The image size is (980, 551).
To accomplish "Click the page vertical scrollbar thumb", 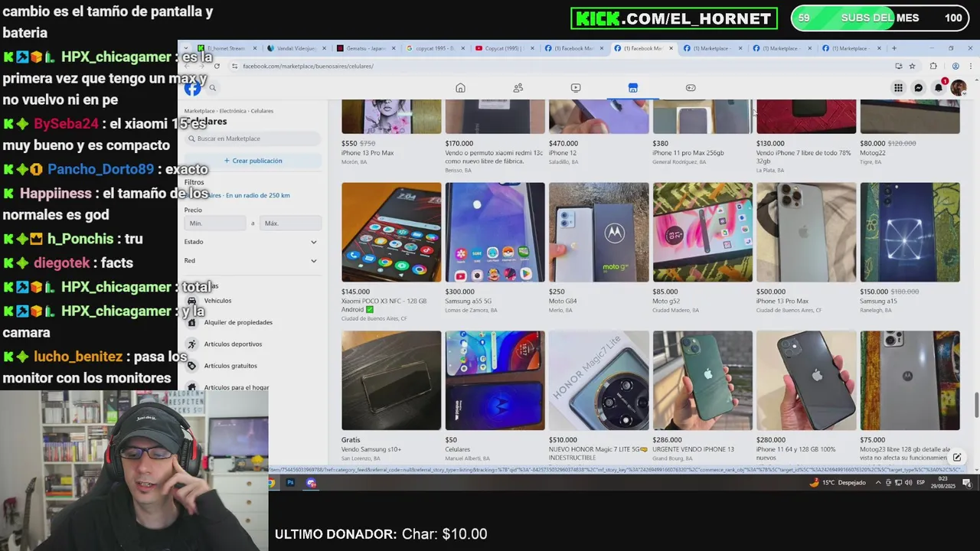I will 975,406.
